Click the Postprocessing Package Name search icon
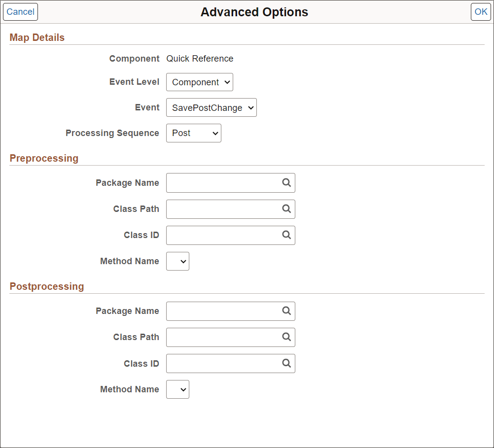The image size is (494, 448). (x=286, y=311)
